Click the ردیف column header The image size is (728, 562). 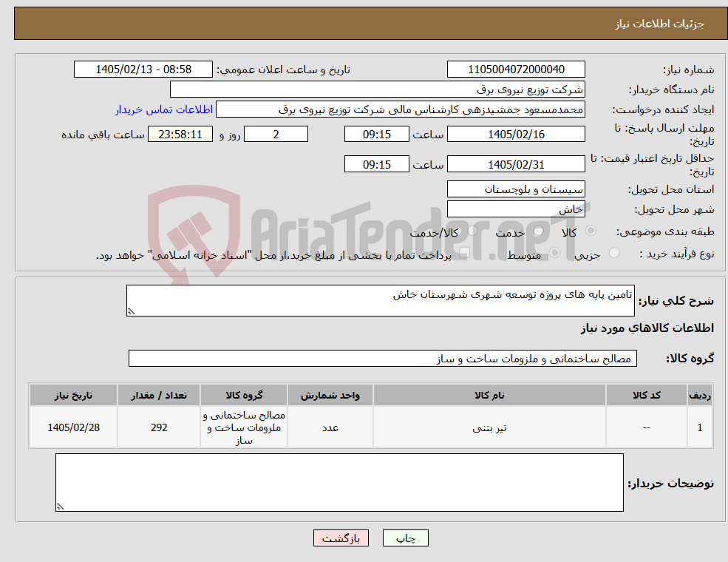point(700,396)
